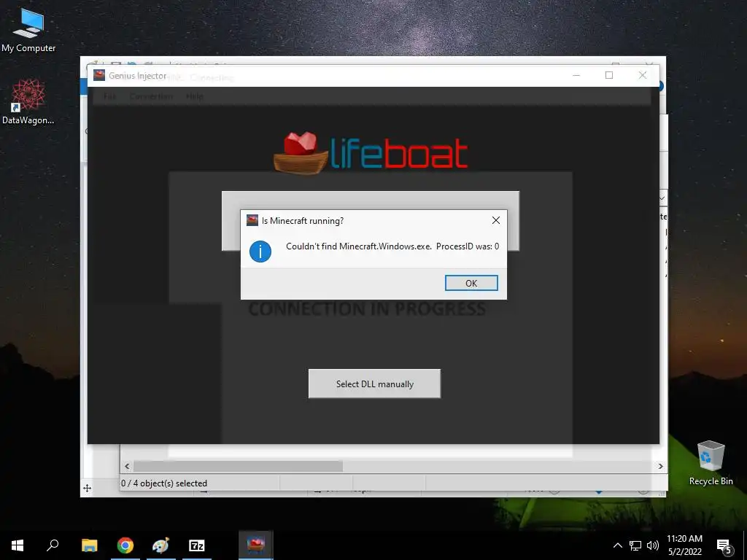Click the Genius Injector title bar icon

tap(99, 75)
